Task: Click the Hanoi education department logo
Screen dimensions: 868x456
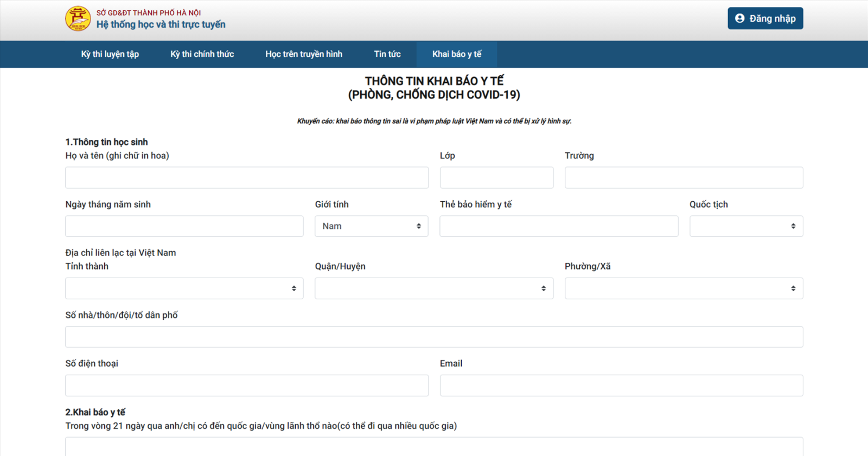Action: point(78,19)
